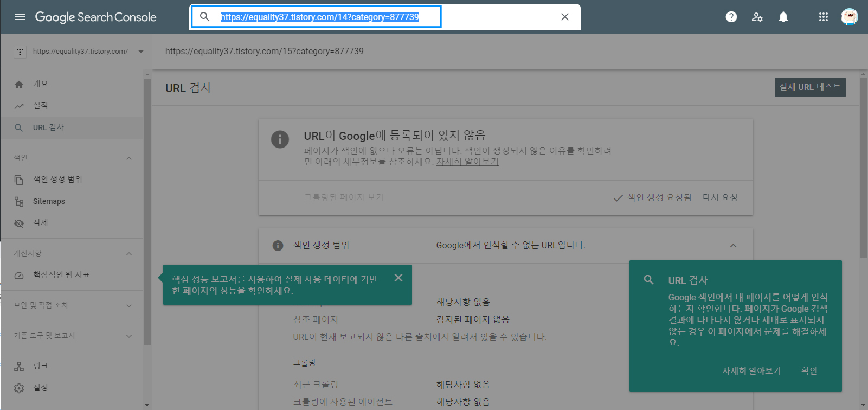This screenshot has width=868, height=410.
Task: Click the magnifier icon beside URL 검사
Action: click(19, 127)
